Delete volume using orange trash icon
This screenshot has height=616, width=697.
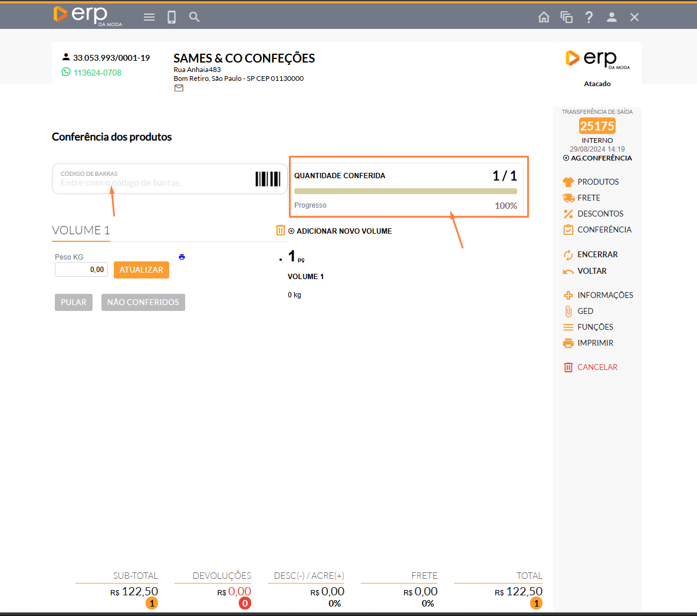281,230
